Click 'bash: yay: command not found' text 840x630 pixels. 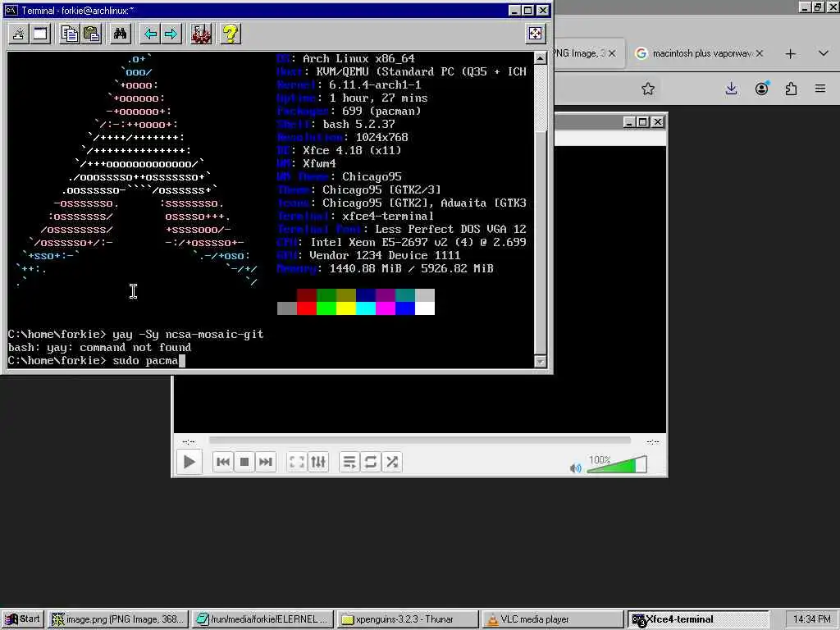(99, 347)
